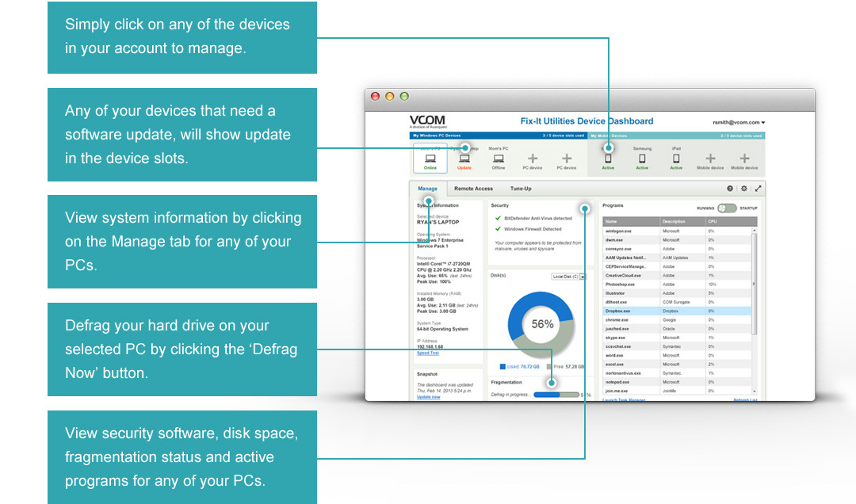Click the 64-bit Operating System text
Image resolution: width=856 pixels, height=504 pixels.
(x=442, y=330)
